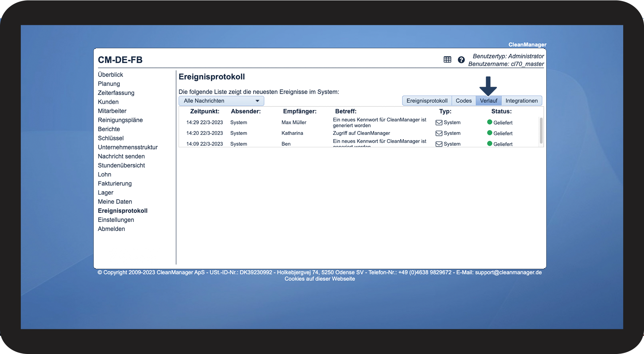The height and width of the screenshot is (354, 644).
Task: Click the 14:09 22/3-2023 timestamp
Action: pos(204,144)
